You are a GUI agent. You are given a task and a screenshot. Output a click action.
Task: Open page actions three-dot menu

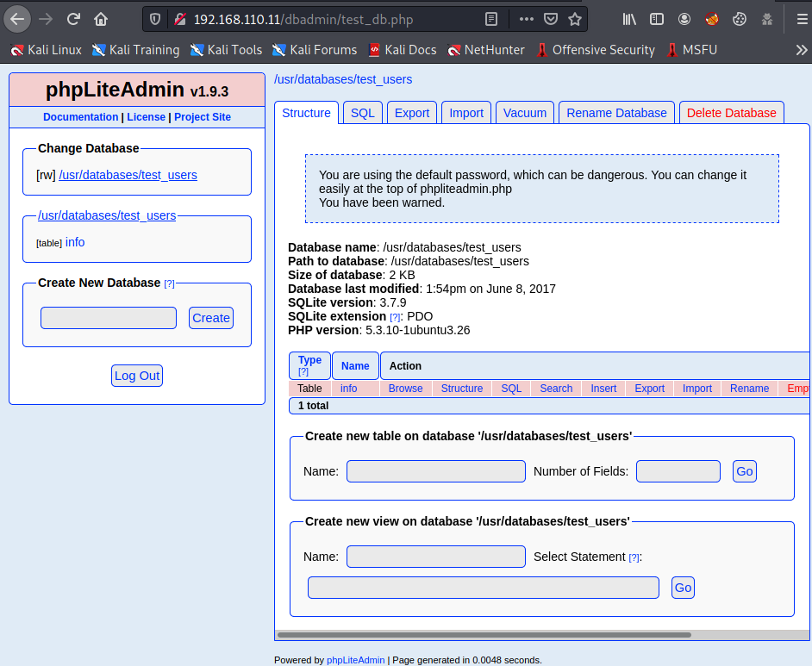point(526,18)
